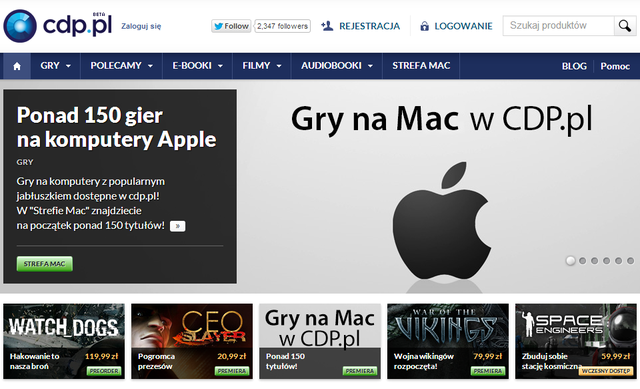Select the fifth carousel slide dot

[618, 260]
